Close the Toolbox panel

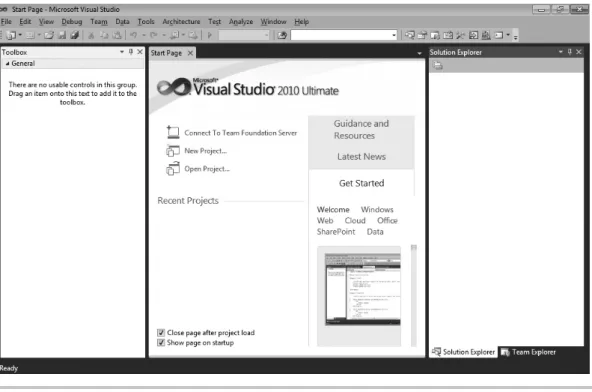[140, 52]
